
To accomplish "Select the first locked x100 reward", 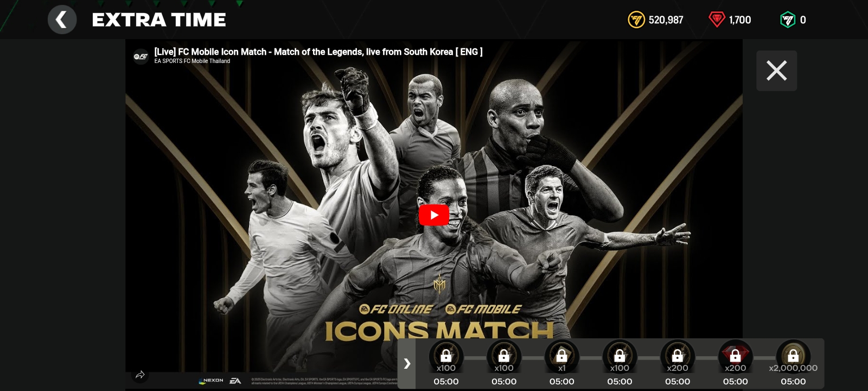I will tap(446, 357).
